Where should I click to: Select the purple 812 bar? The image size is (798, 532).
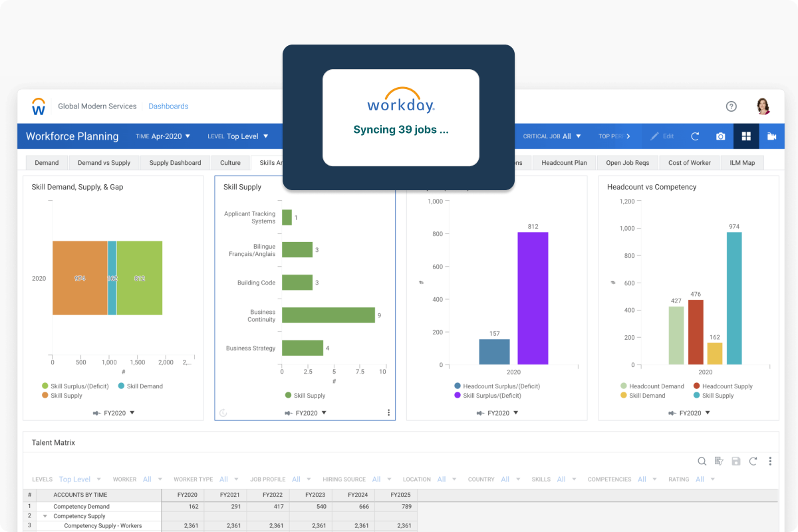point(533,298)
